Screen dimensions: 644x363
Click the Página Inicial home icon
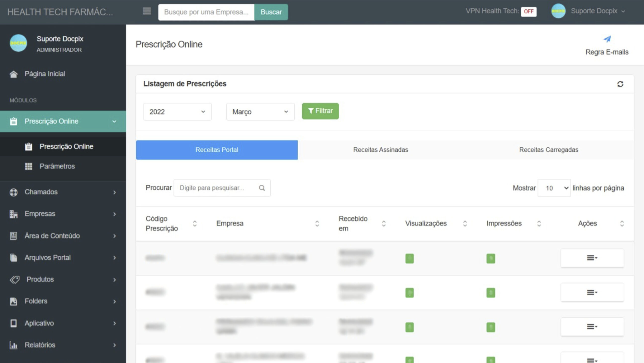click(14, 74)
